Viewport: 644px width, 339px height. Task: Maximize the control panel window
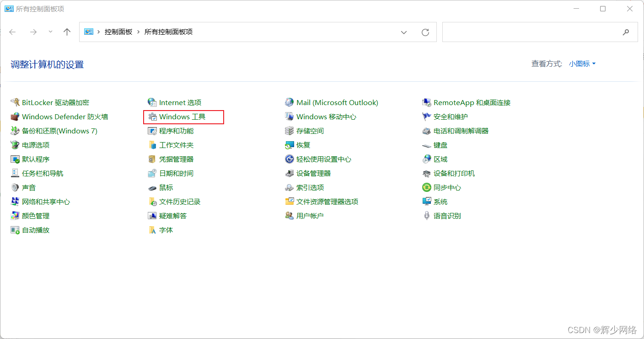(603, 9)
